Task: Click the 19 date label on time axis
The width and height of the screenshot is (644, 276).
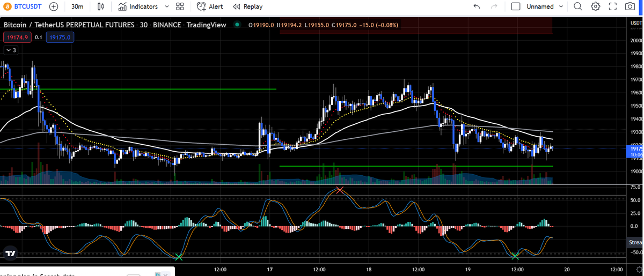Action: pyautogui.click(x=467, y=269)
